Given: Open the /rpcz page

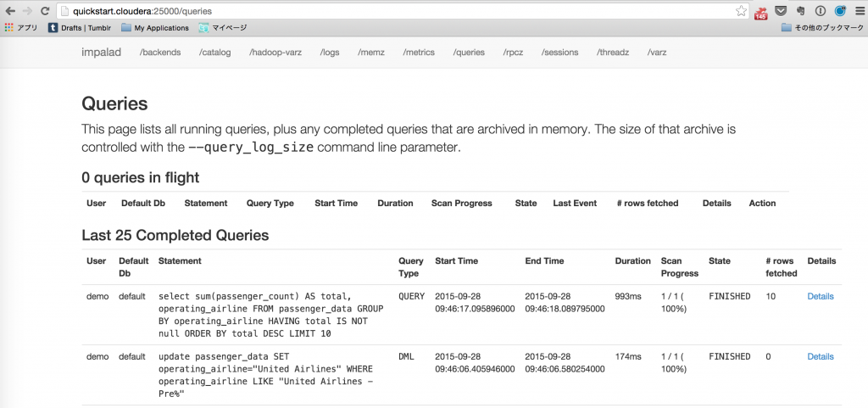Looking at the screenshot, I should click(513, 52).
